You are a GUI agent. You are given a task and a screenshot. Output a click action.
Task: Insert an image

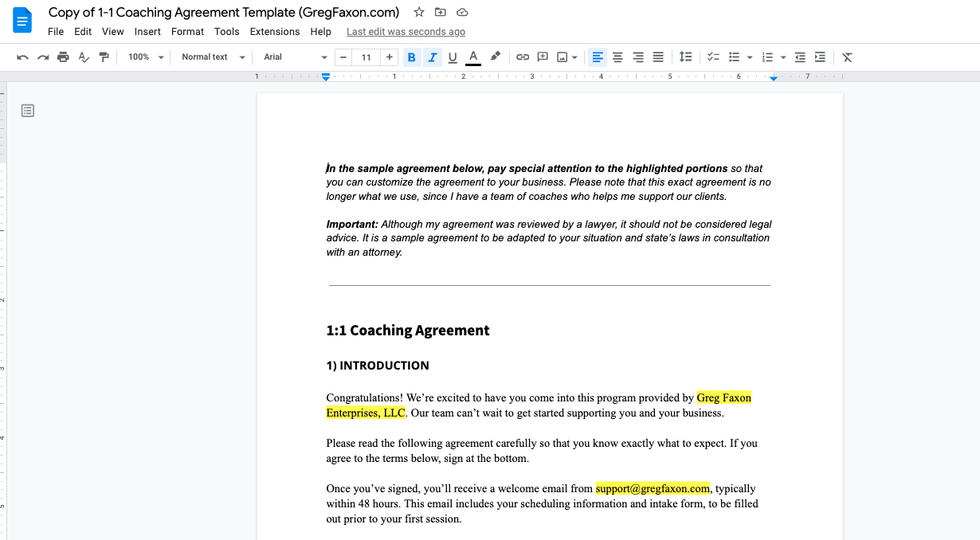[563, 57]
